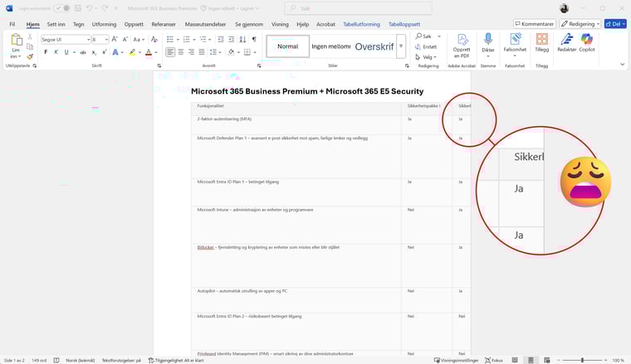Click Visningsinnstillinger in the status bar
This screenshot has height=364, width=631.
(x=457, y=361)
